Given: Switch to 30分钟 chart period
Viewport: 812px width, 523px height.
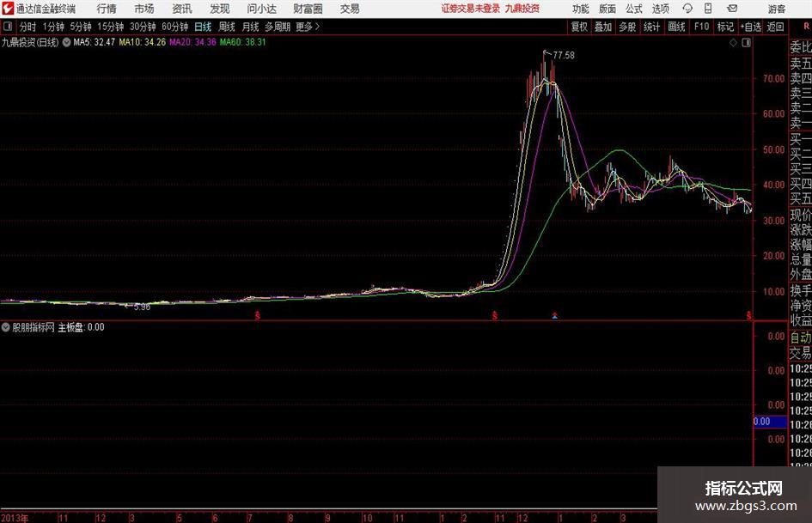Looking at the screenshot, I should (143, 27).
